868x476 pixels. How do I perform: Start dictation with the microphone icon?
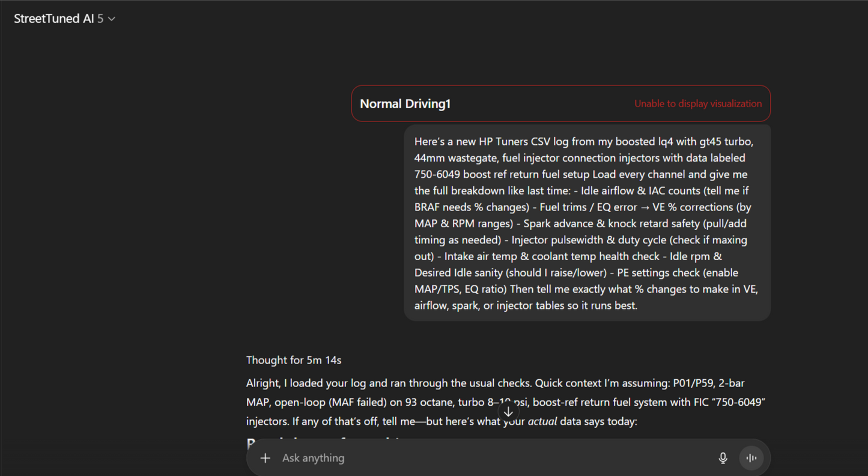(723, 458)
